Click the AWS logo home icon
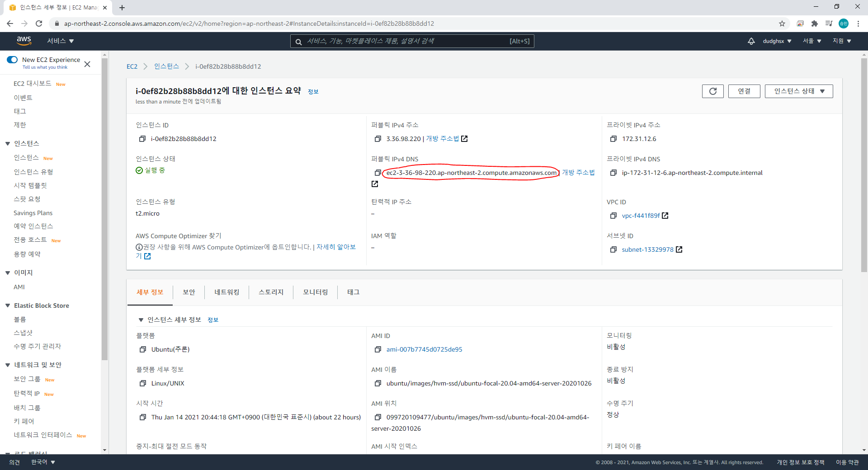This screenshot has width=868, height=470. point(24,41)
